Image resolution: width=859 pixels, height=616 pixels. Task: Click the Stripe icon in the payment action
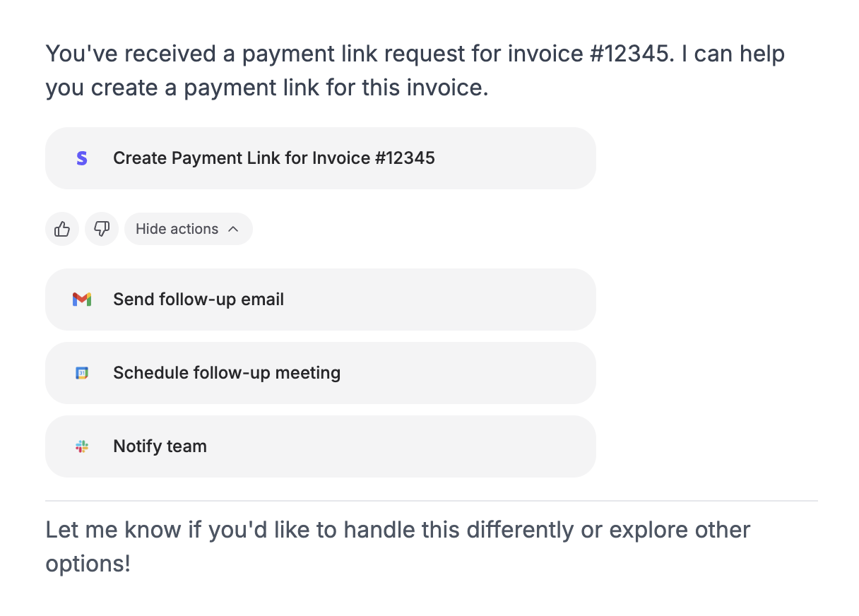point(82,158)
